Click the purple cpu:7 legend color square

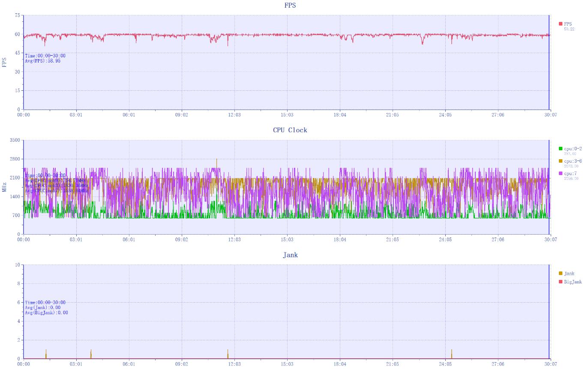[561, 173]
